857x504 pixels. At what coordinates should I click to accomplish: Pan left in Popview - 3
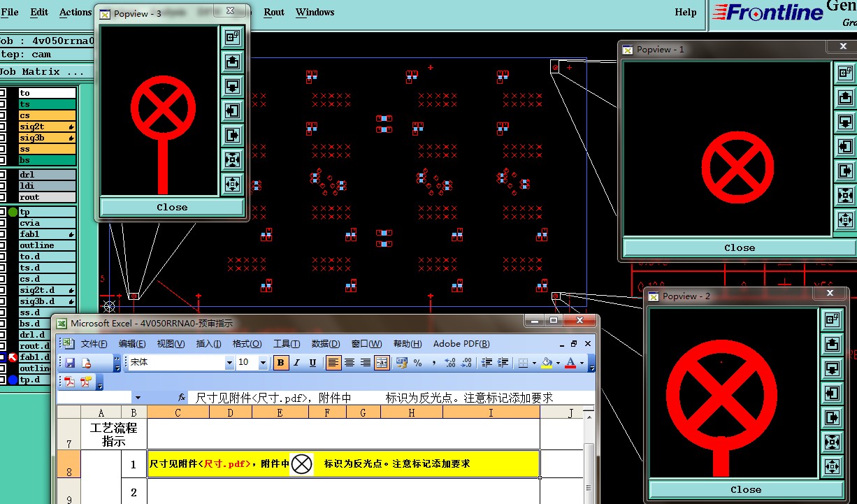tap(232, 110)
